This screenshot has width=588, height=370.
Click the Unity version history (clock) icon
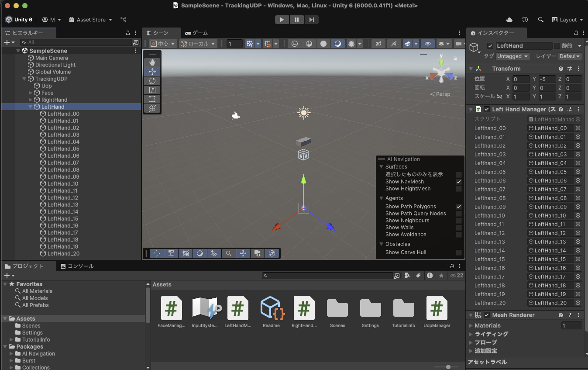pyautogui.click(x=525, y=20)
